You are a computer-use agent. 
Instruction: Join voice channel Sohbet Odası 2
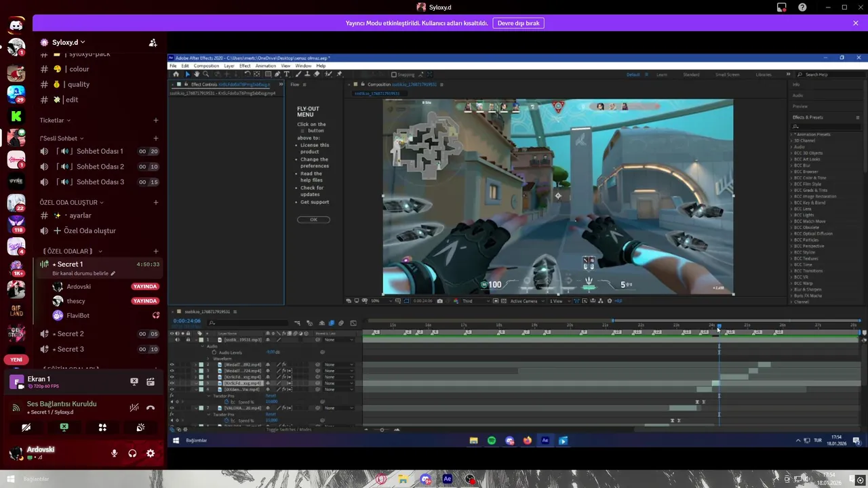(100, 167)
